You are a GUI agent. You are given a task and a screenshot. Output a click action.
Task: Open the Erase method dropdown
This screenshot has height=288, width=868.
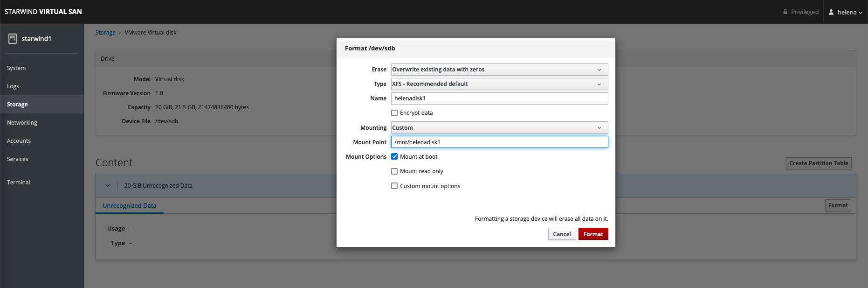coord(499,70)
